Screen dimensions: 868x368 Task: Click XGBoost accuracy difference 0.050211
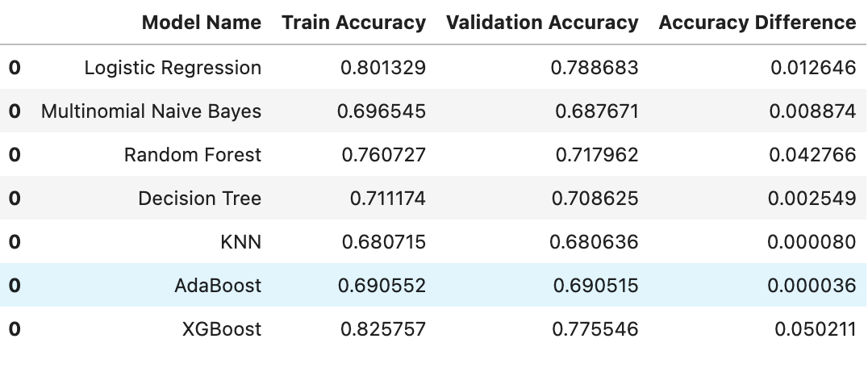click(x=816, y=329)
